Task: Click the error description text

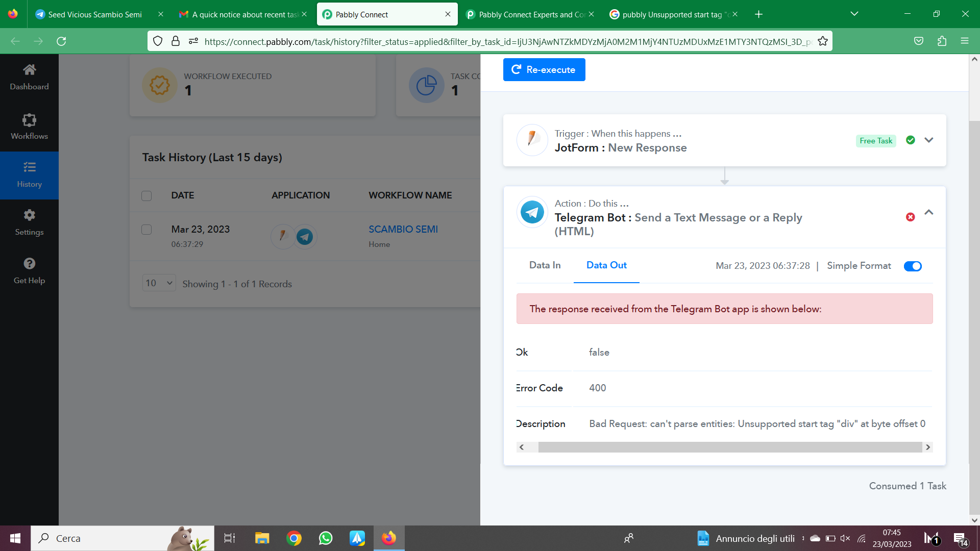Action: 757,424
